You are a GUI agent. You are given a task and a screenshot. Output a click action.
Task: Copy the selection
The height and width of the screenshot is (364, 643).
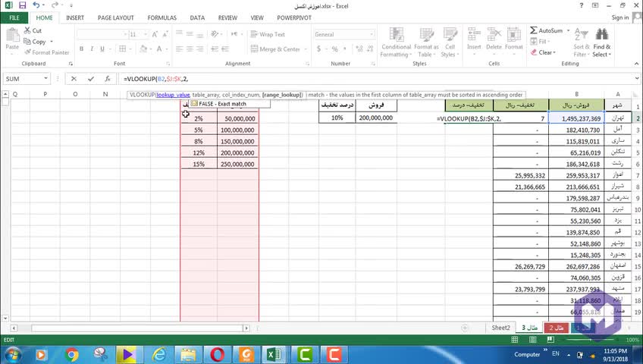click(36, 42)
